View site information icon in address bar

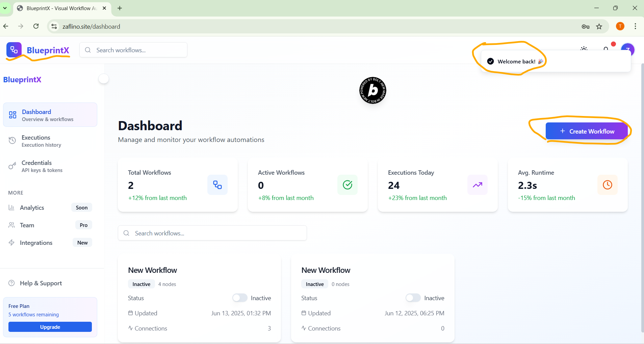[x=54, y=26]
